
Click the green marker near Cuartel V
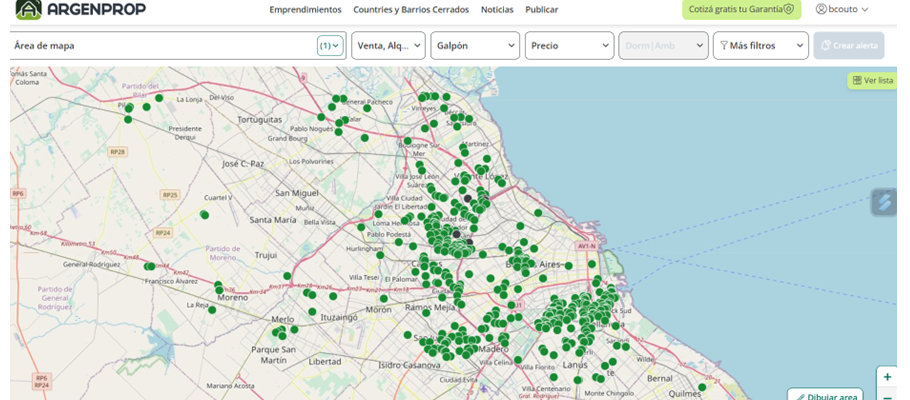click(x=204, y=215)
